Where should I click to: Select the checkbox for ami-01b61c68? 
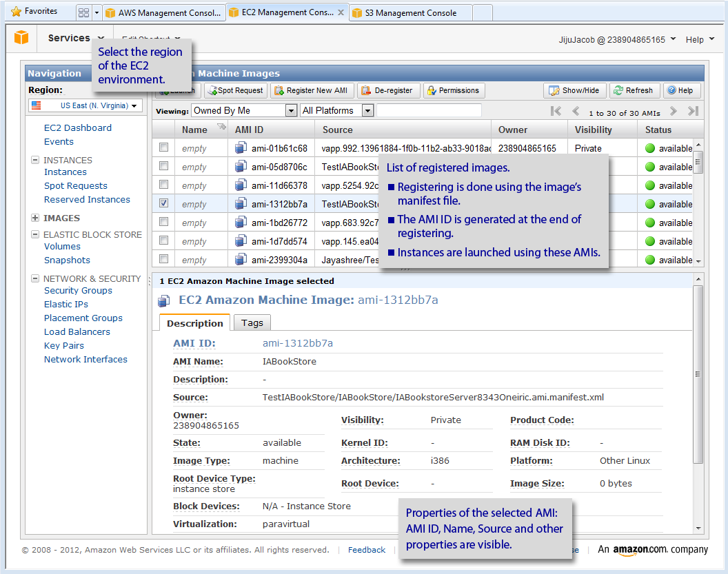(163, 147)
